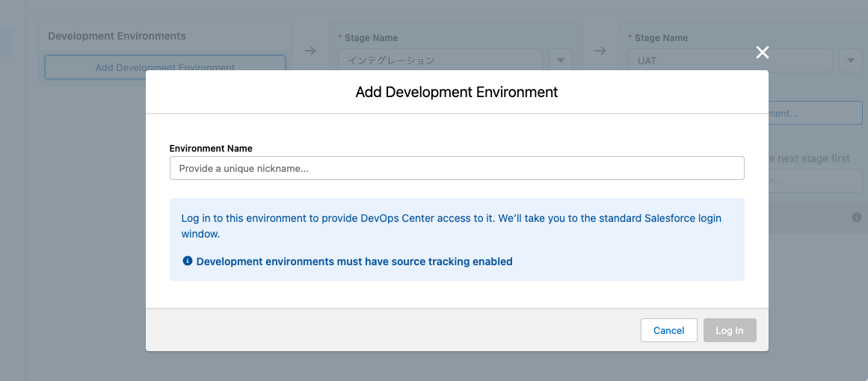Click the partially hidden button below the UAT stage
The width and height of the screenshot is (868, 381).
click(x=815, y=113)
